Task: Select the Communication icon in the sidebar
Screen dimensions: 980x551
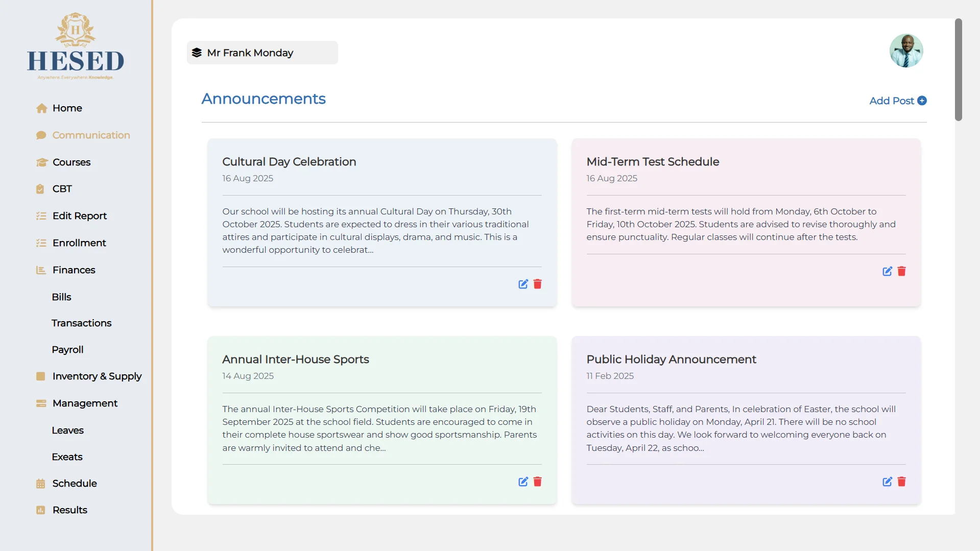Action: click(41, 135)
